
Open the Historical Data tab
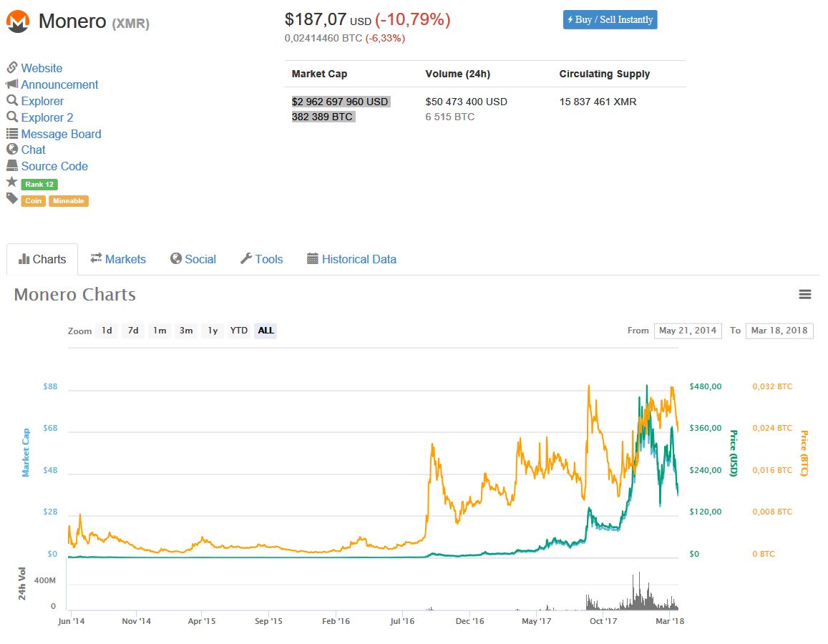[351, 259]
